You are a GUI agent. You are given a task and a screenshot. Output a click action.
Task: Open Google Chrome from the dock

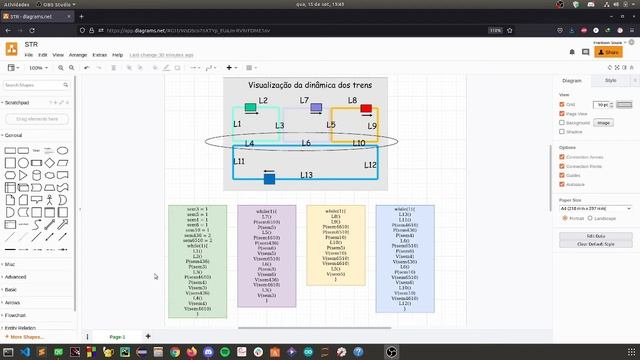coord(175,352)
